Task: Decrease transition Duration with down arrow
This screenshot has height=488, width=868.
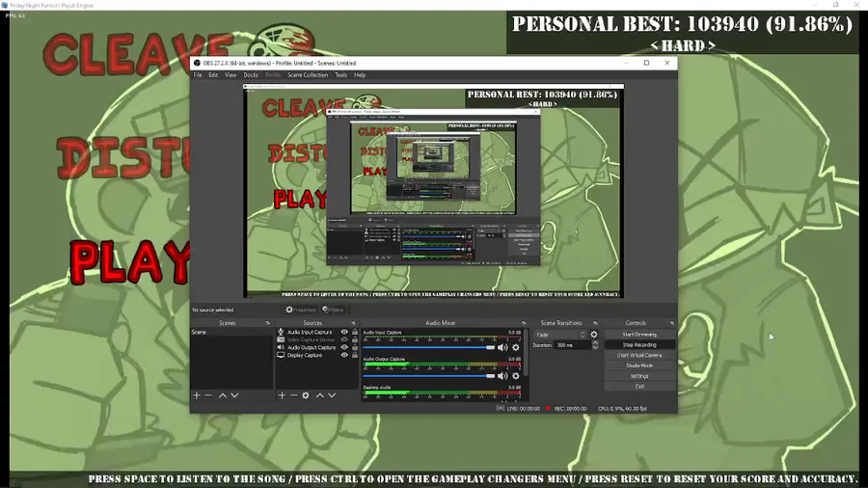Action: pyautogui.click(x=595, y=347)
